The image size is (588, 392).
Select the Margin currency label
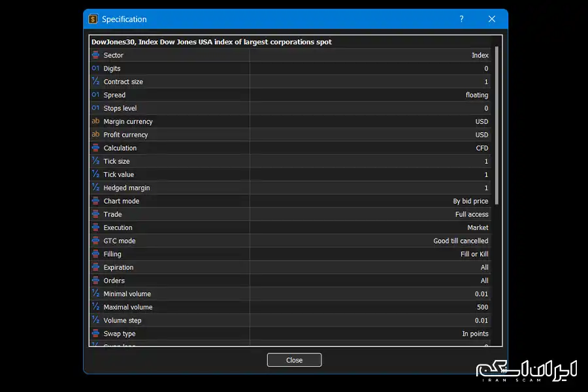(128, 122)
